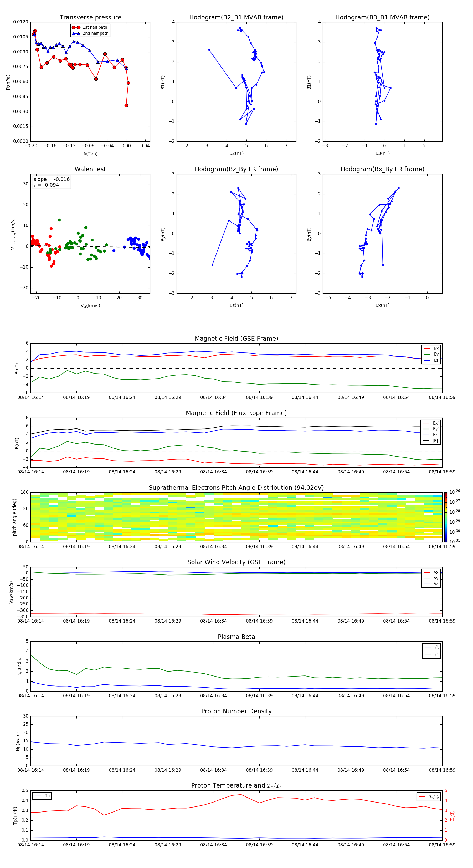
Task: Click the 10^-26 label on the color scale
Action: coord(455,492)
